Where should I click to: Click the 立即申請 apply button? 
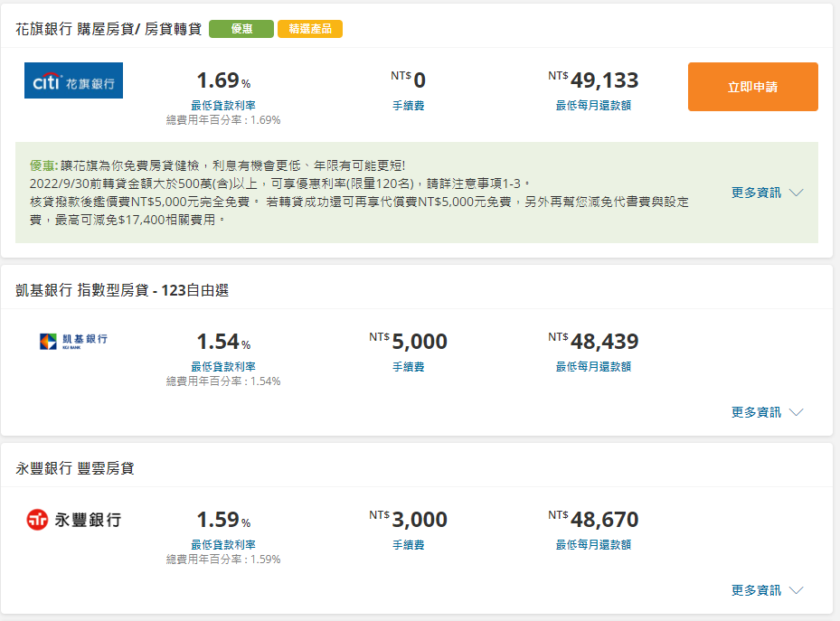[752, 87]
